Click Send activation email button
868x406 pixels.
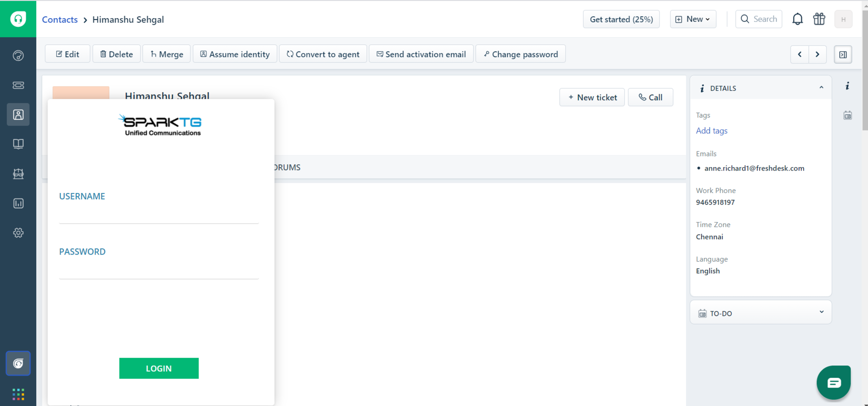pyautogui.click(x=421, y=54)
